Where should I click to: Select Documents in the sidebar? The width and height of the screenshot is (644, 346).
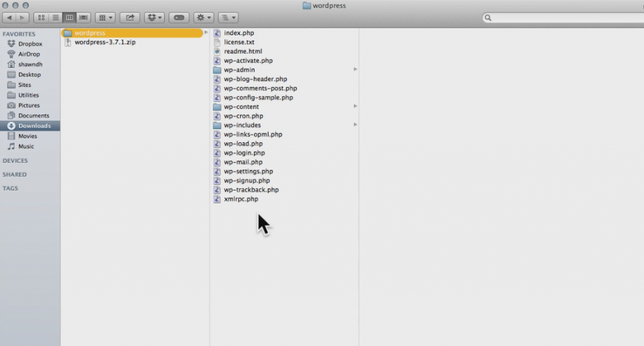[x=30, y=116]
